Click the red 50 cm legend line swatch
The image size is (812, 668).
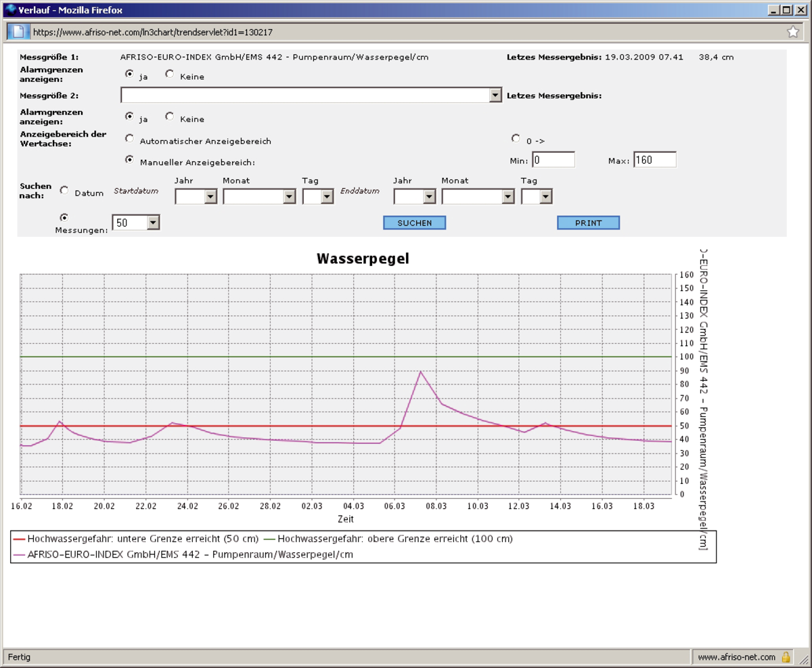(x=19, y=539)
